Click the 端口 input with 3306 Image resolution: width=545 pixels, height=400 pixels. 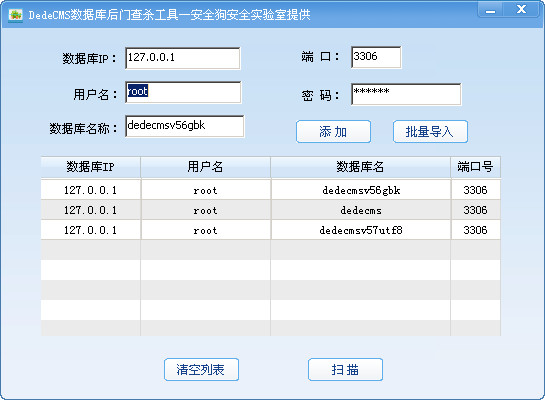click(376, 57)
